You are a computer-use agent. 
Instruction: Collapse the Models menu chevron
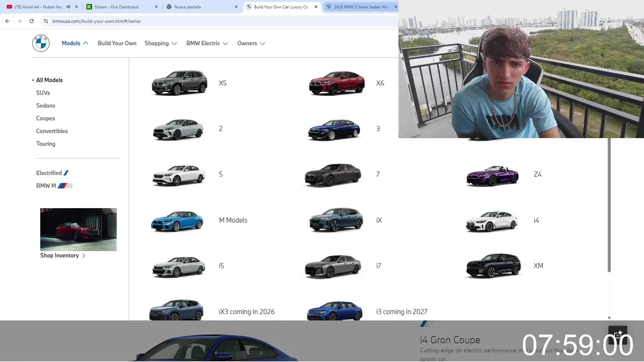pyautogui.click(x=86, y=43)
